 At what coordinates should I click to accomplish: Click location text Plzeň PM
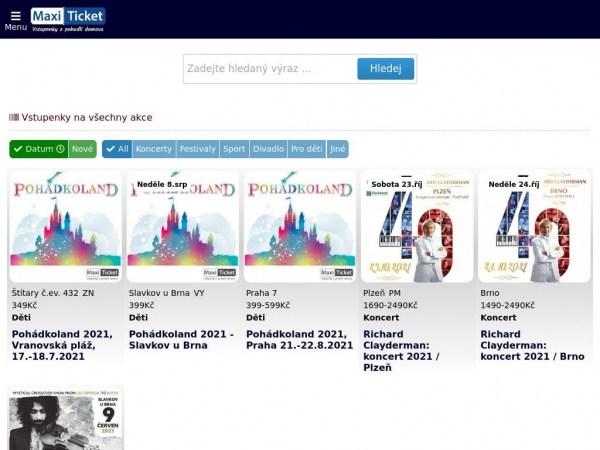[382, 293]
